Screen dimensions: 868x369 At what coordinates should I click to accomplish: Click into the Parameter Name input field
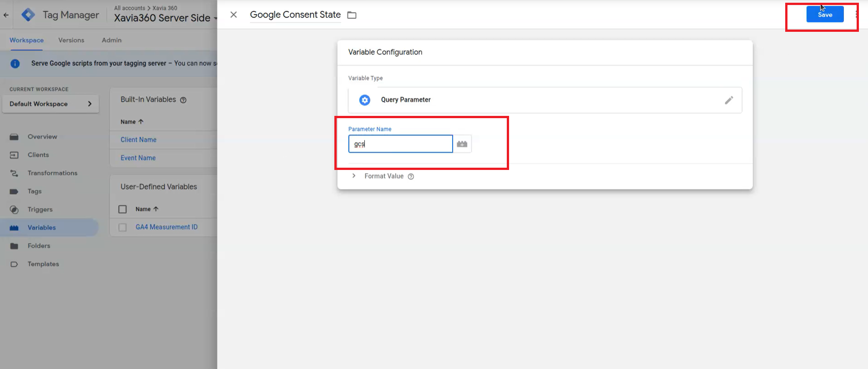(x=400, y=144)
